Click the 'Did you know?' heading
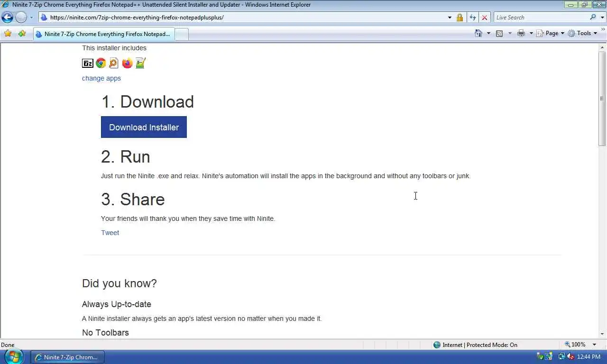Image resolution: width=607 pixels, height=364 pixels. (x=120, y=283)
